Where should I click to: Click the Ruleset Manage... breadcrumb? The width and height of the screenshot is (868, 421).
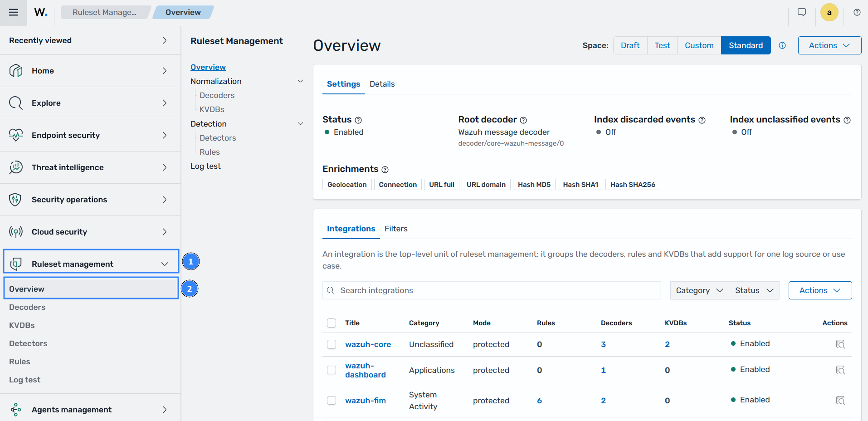104,12
